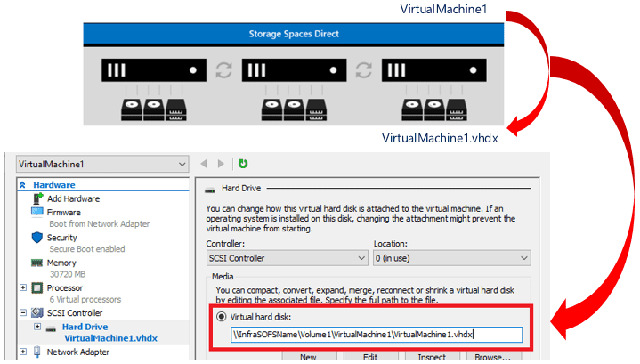The image size is (640, 364).
Task: Click the Memory chip icon
Action: coord(37,263)
